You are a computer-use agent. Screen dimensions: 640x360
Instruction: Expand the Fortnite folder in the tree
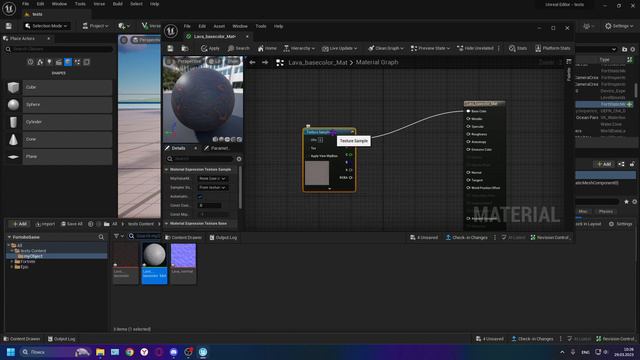(x=12, y=262)
